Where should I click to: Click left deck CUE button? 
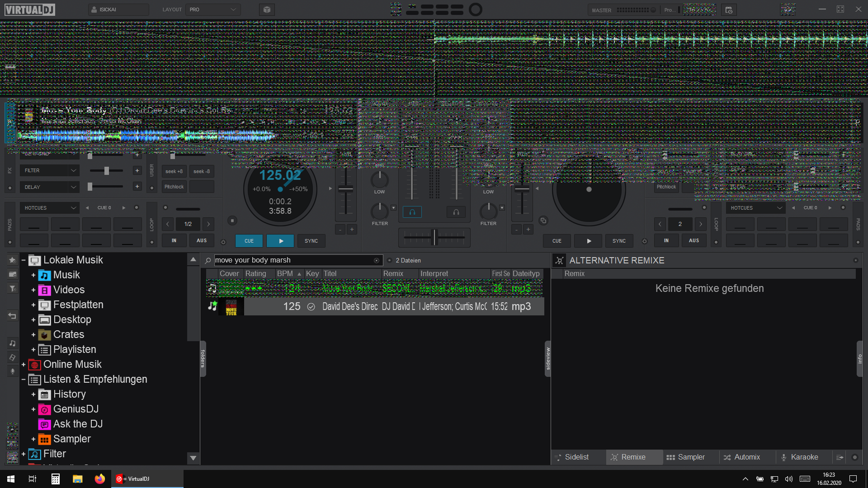tap(249, 241)
